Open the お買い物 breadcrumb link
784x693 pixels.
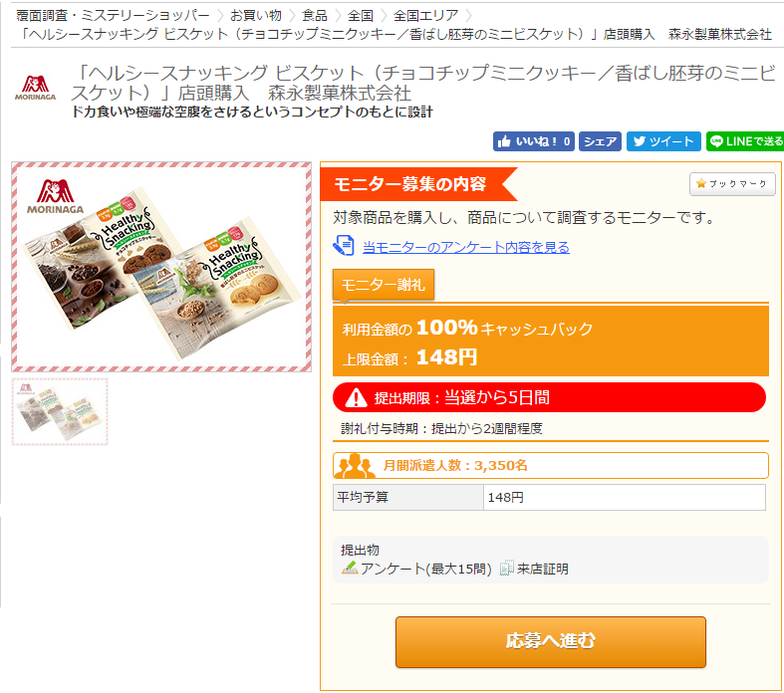[255, 16]
